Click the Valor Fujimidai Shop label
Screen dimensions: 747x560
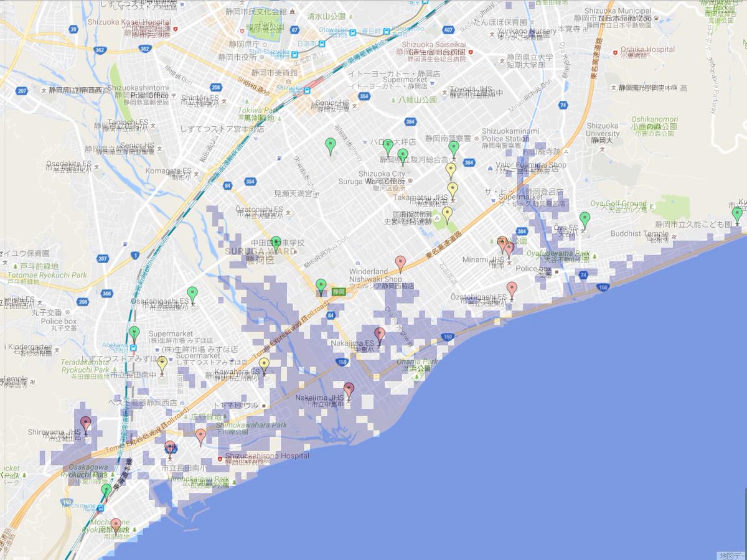point(532,165)
